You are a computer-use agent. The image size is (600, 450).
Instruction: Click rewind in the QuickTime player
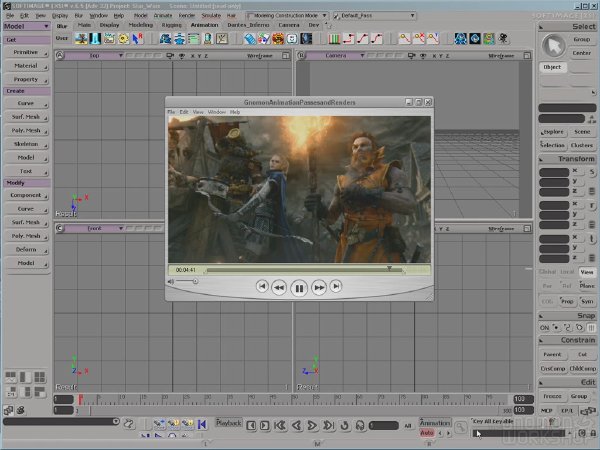point(279,287)
